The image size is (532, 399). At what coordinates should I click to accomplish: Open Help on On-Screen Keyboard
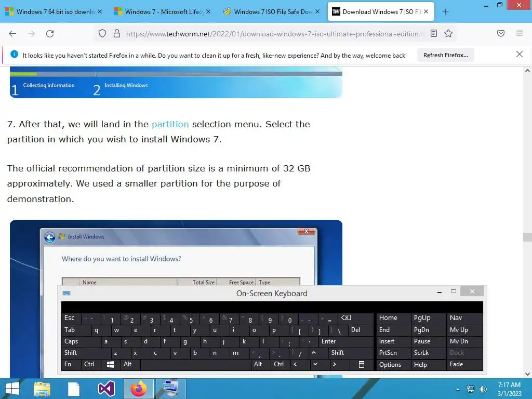coord(429,364)
